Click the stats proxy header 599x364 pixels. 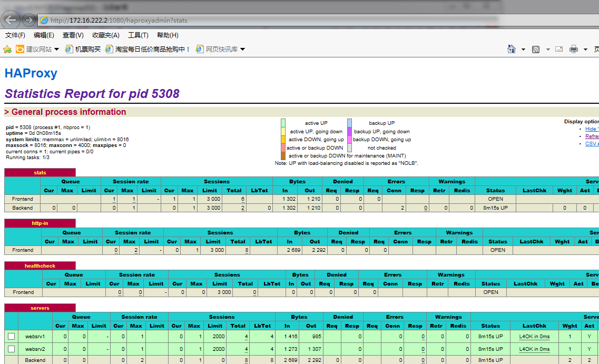point(40,173)
